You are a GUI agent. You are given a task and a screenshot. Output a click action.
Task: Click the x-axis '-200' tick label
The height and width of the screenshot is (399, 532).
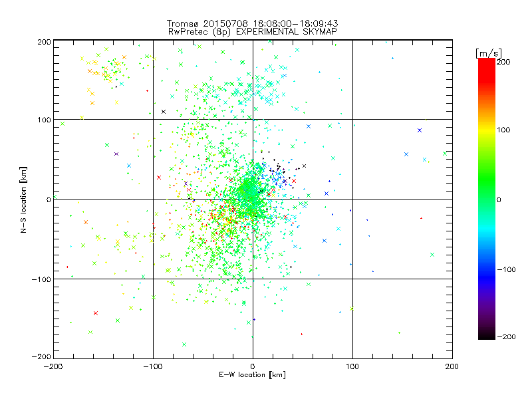(x=53, y=366)
